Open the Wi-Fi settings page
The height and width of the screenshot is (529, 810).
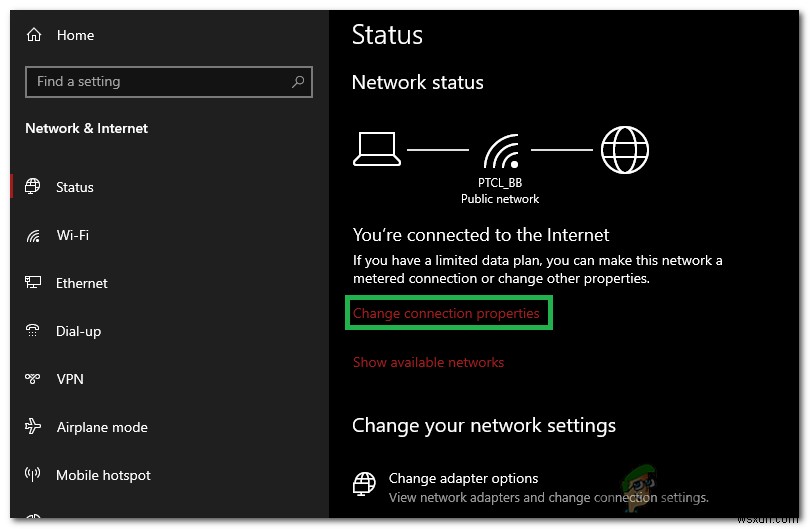tap(72, 236)
